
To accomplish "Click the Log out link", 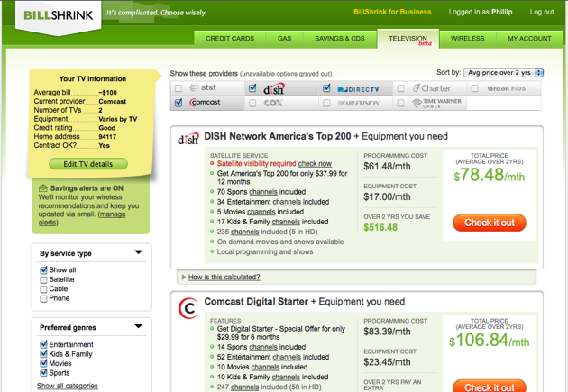I will [x=541, y=12].
